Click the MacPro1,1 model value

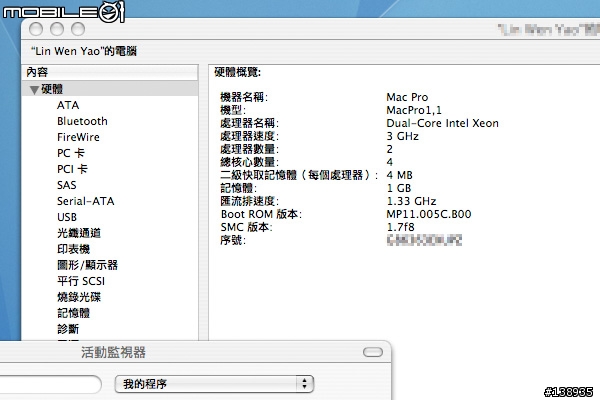[414, 110]
